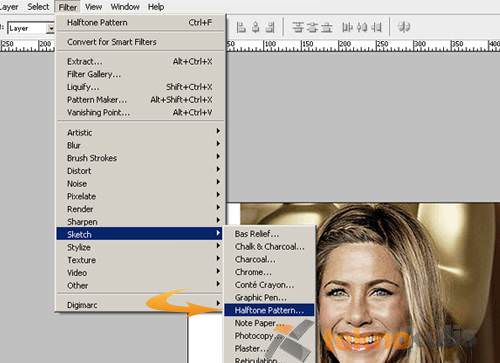Open the Other filter submenu
The width and height of the screenshot is (500, 363).
[x=140, y=285]
